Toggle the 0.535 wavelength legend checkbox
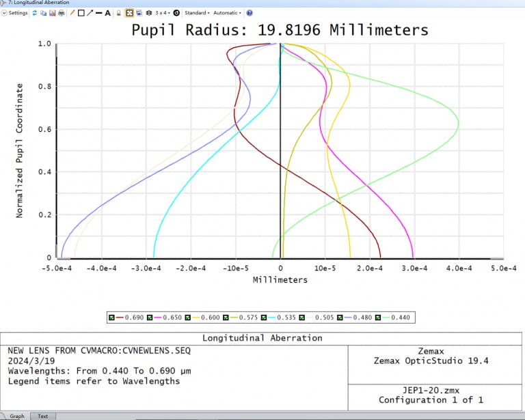Image resolution: width=525 pixels, height=420 pixels. pos(263,318)
